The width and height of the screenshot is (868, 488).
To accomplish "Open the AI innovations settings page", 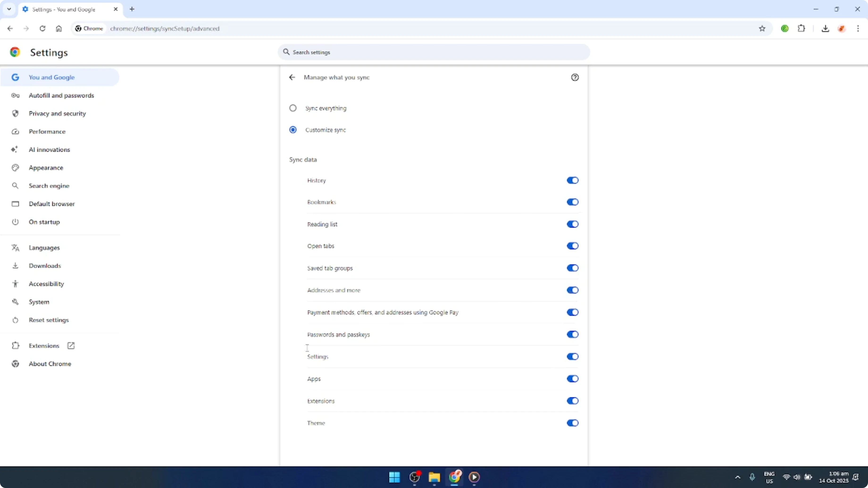I will 49,149.
